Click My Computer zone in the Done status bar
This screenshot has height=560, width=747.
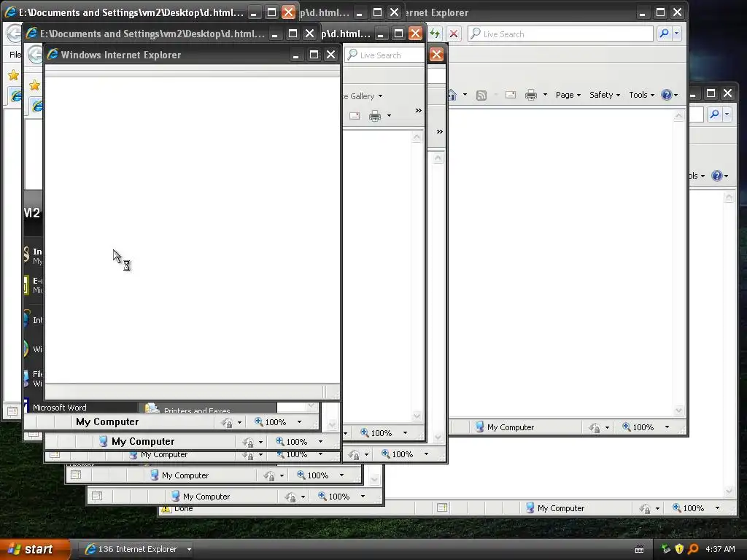coord(555,508)
